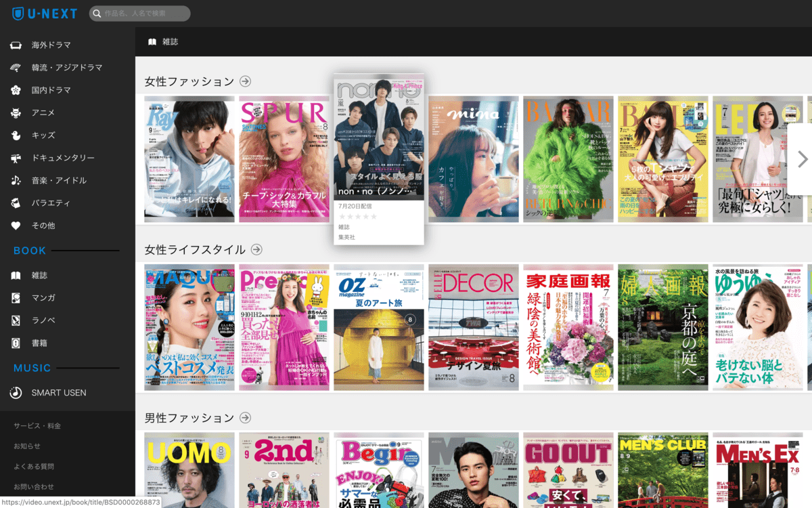Open the ELLE DECOR magazine cover
The height and width of the screenshot is (508, 812).
coord(474,327)
